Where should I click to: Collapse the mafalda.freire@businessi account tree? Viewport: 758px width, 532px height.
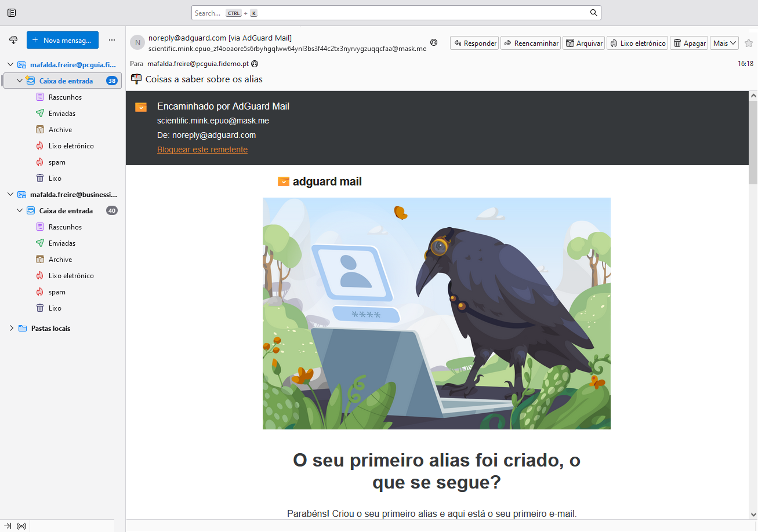point(11,195)
